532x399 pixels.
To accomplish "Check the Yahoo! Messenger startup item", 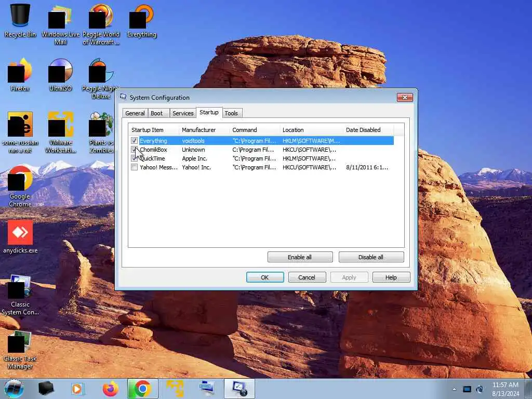I will [x=135, y=167].
